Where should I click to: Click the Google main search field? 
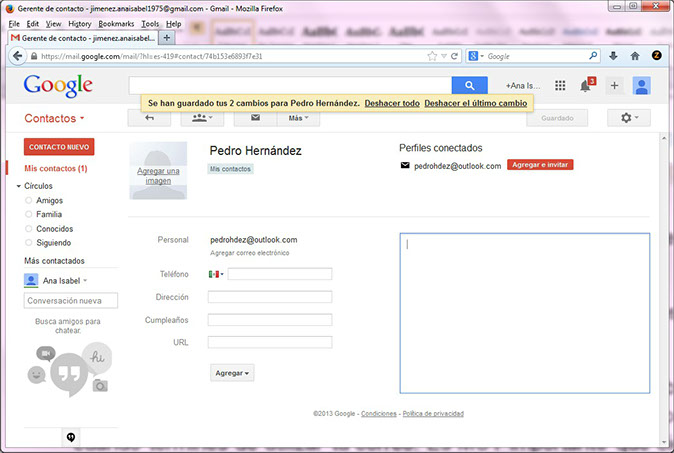pos(290,86)
